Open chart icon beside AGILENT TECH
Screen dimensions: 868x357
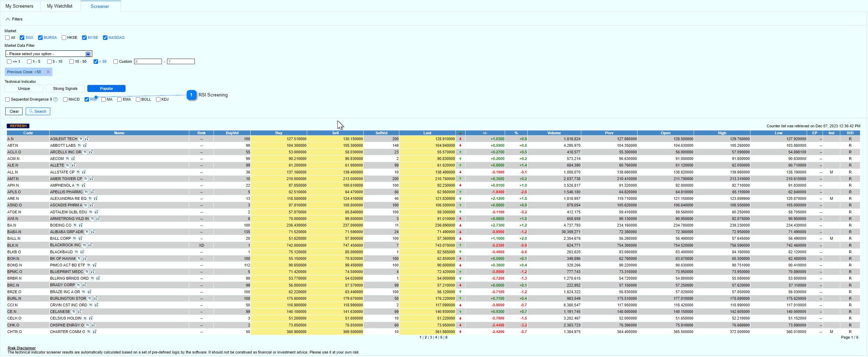(x=87, y=139)
